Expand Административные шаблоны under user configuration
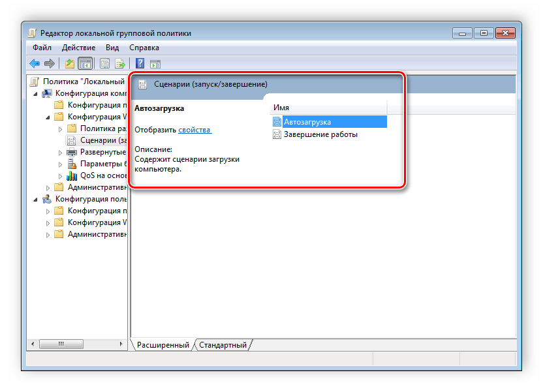This screenshot has width=543, height=392. point(48,235)
